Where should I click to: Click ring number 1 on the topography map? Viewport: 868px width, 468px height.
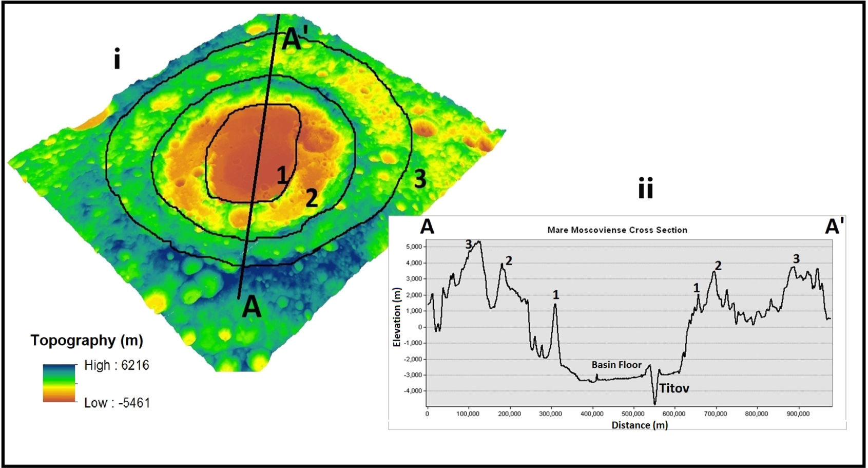(x=282, y=175)
